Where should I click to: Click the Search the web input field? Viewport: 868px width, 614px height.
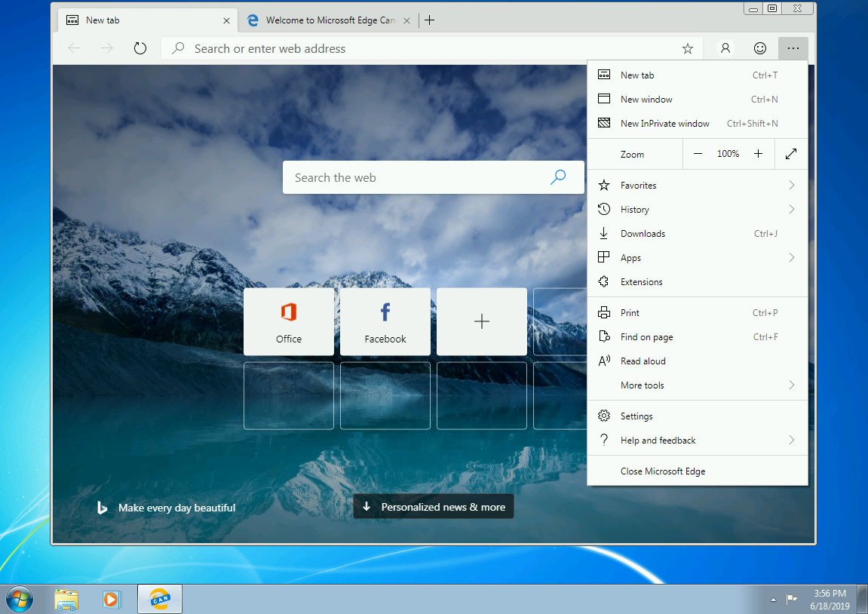[422, 177]
